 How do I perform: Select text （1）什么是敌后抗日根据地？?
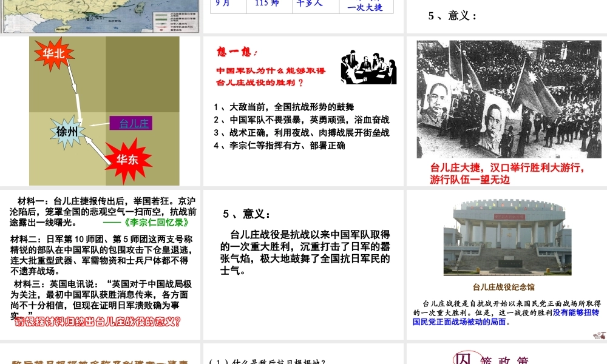(267, 362)
